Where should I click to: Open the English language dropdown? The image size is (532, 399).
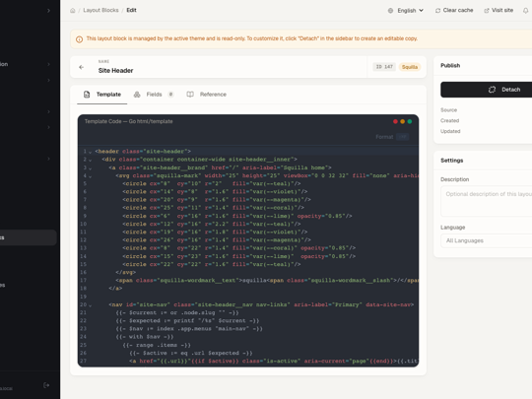pos(406,11)
